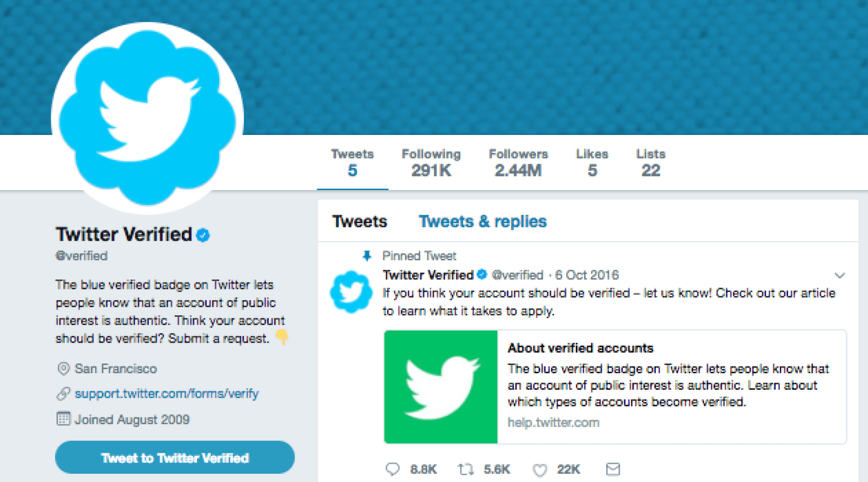Click the location pin icon beside San Francisco
868x482 pixels.
coord(63,368)
